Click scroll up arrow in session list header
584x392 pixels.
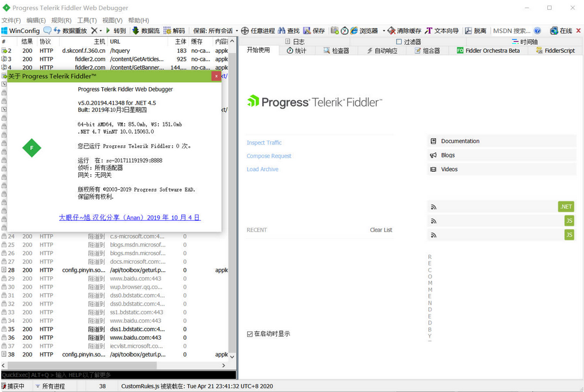pyautogui.click(x=232, y=41)
